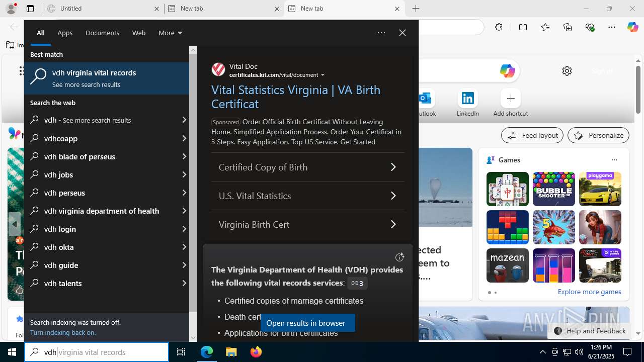Open the notification center icon

pos(627,352)
